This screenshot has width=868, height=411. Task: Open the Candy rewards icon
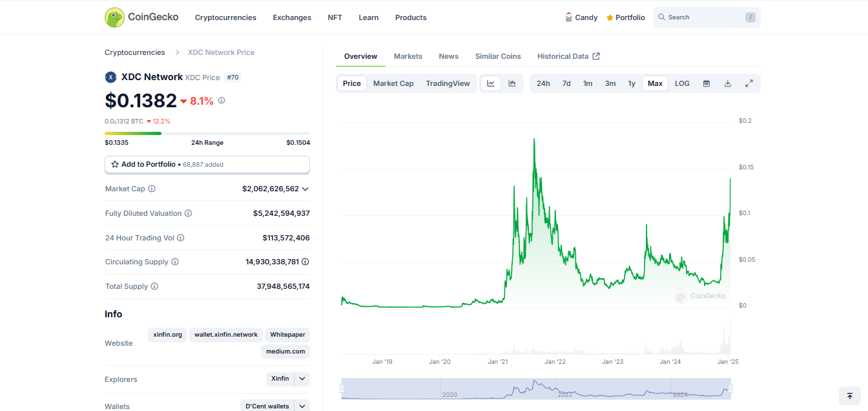(x=569, y=17)
